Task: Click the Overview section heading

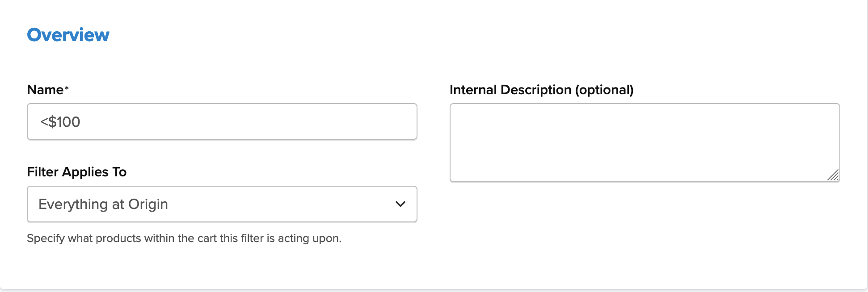Action: [x=68, y=35]
